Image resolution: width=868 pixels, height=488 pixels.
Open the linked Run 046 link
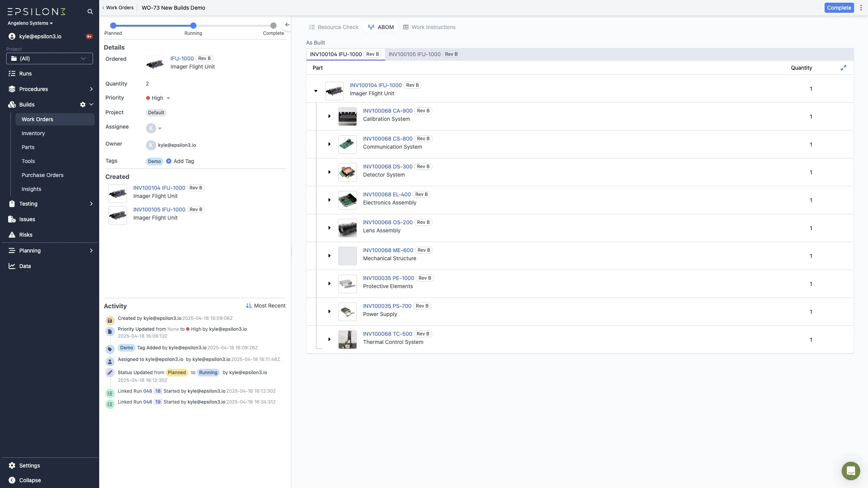point(148,391)
